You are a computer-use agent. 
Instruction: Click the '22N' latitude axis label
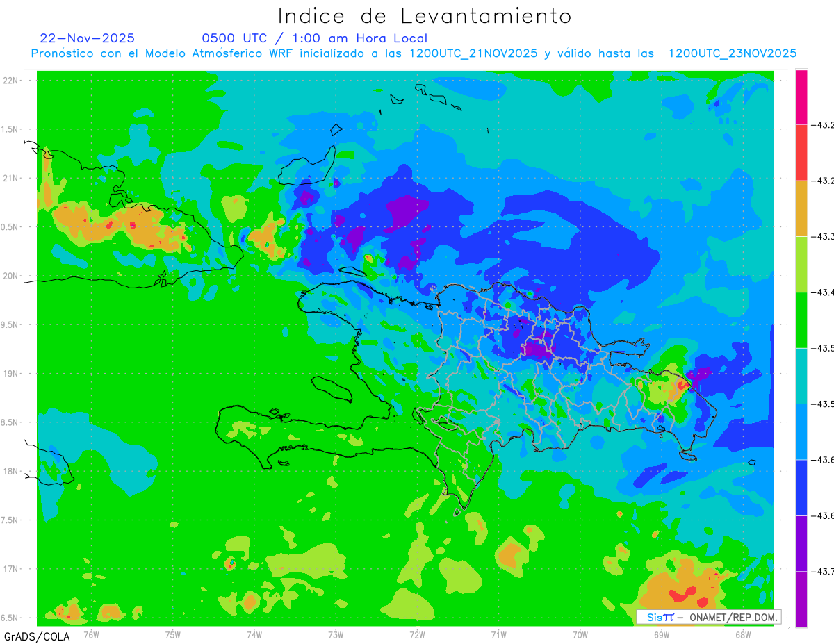pyautogui.click(x=12, y=81)
